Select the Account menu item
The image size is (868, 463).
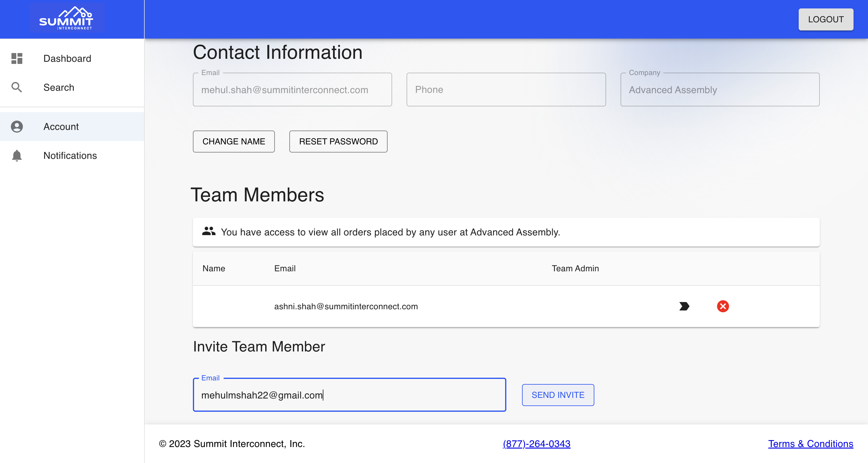tap(72, 126)
